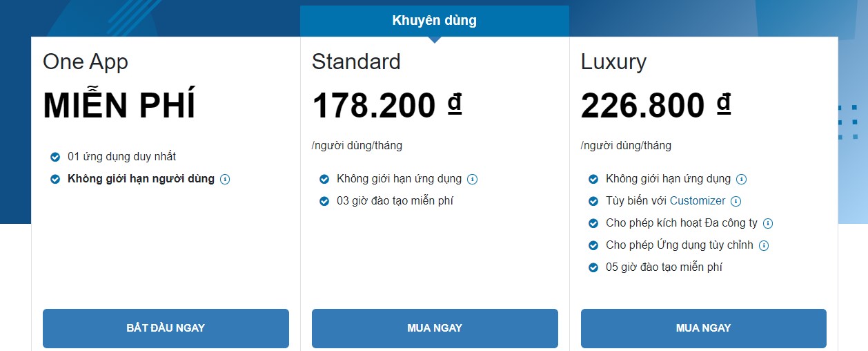Viewport: 868px width, 351px height.
Task: Click checkmark beside 03 giờ đào tạo miễn phí
Action: [x=324, y=201]
